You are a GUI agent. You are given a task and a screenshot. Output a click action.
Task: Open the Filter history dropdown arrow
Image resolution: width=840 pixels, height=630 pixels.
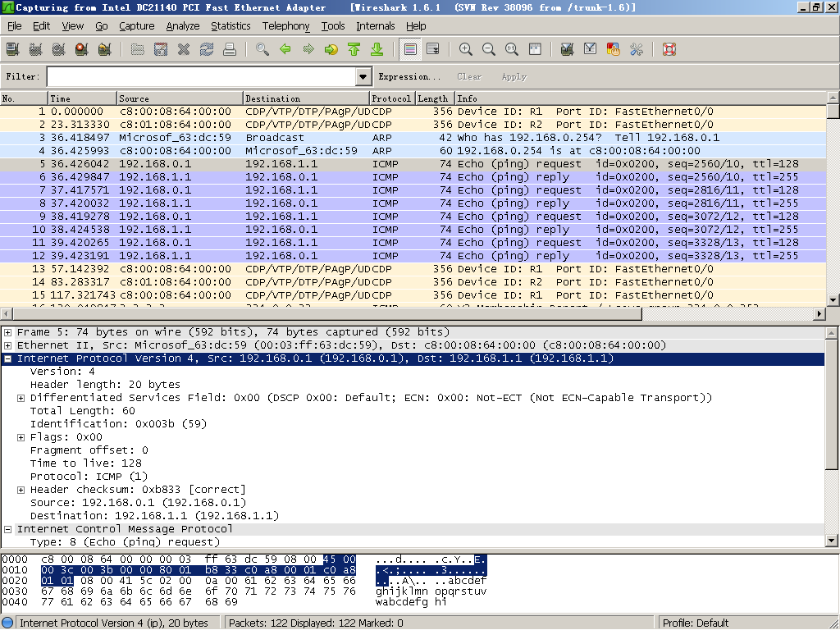[x=363, y=76]
